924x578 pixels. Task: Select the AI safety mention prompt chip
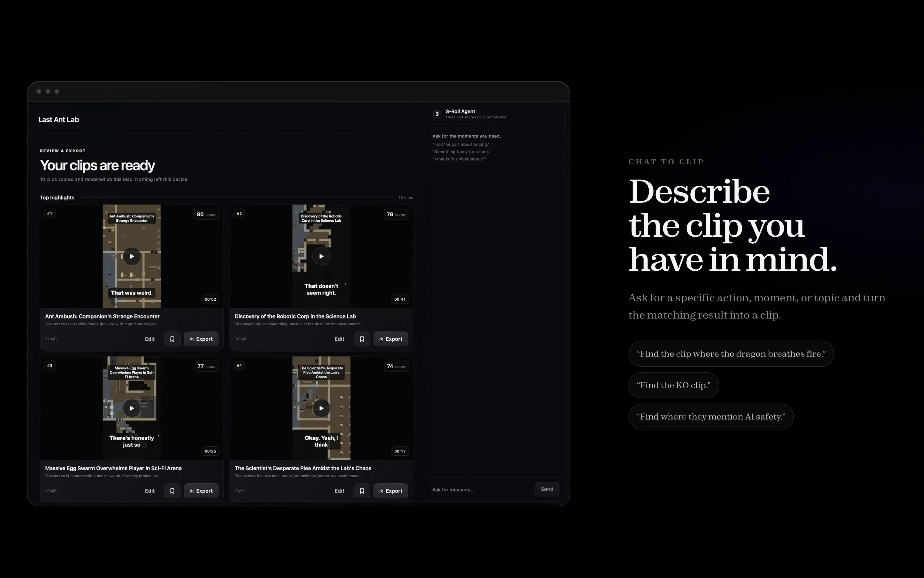coord(711,417)
